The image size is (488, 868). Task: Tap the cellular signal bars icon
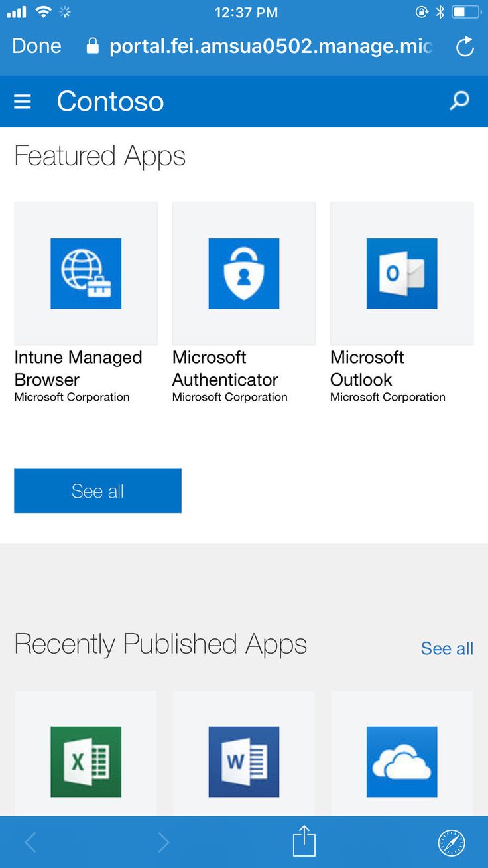click(x=17, y=12)
